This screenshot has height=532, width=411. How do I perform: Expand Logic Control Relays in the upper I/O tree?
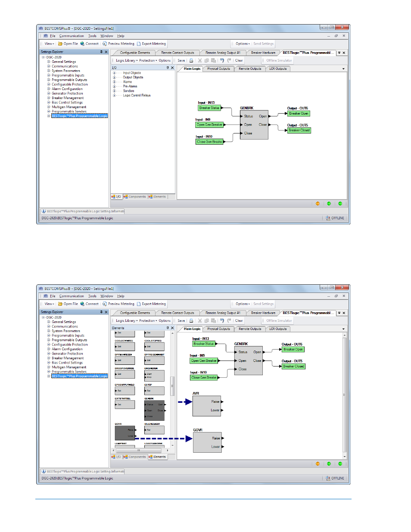tap(115, 96)
